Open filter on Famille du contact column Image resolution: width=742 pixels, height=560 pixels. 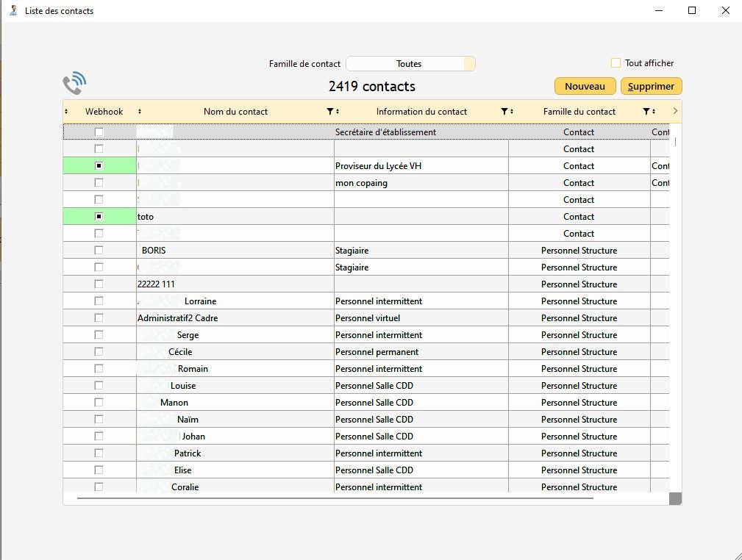click(646, 112)
